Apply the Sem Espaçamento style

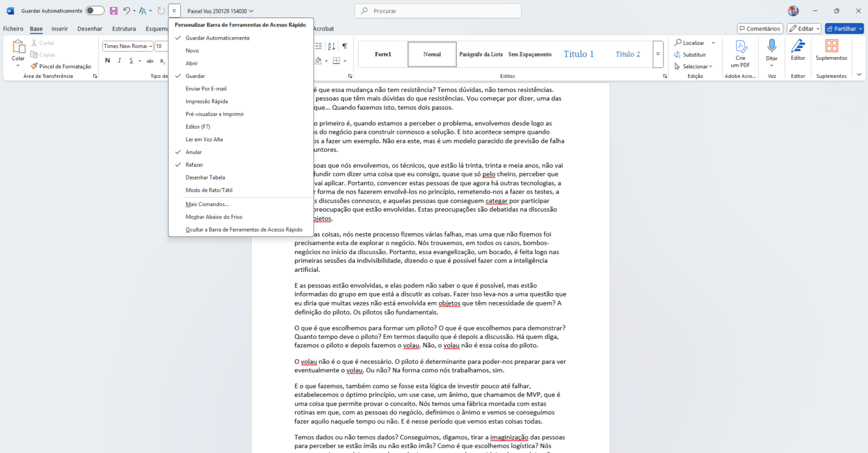coord(530,54)
